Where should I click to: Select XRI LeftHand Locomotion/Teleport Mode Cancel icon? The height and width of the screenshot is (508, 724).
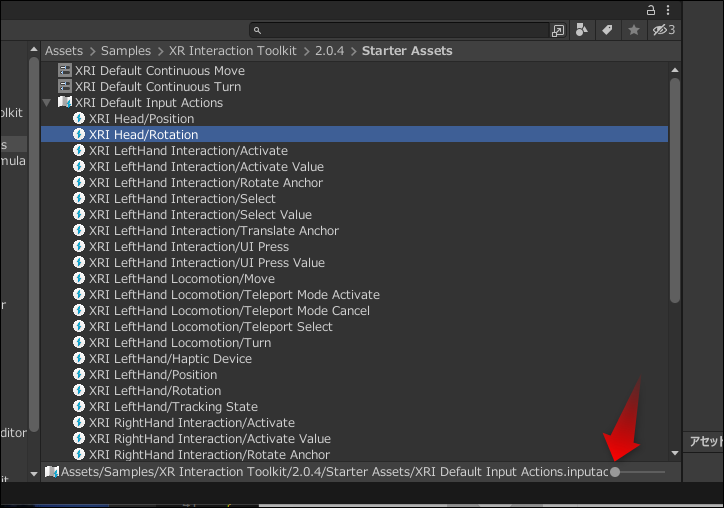[x=79, y=310]
